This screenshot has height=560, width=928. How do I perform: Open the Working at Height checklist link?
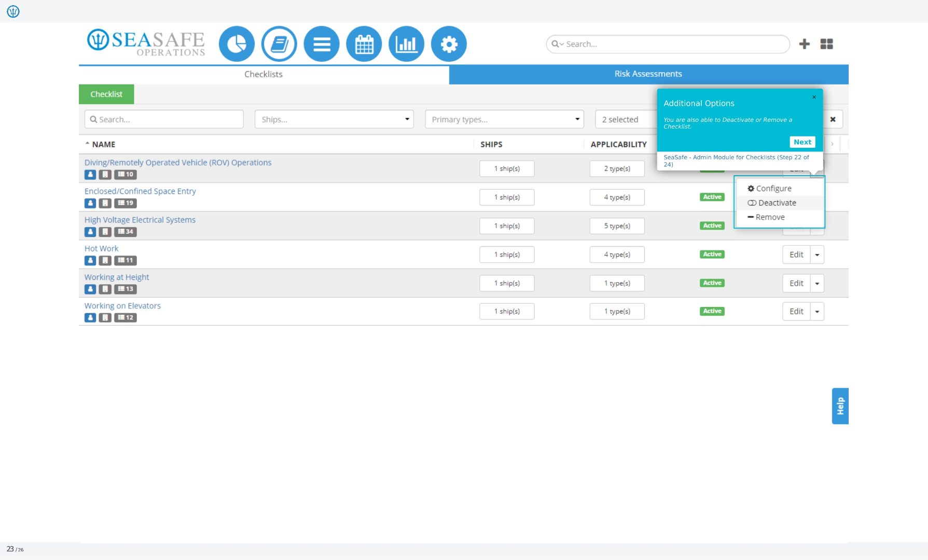click(x=117, y=277)
